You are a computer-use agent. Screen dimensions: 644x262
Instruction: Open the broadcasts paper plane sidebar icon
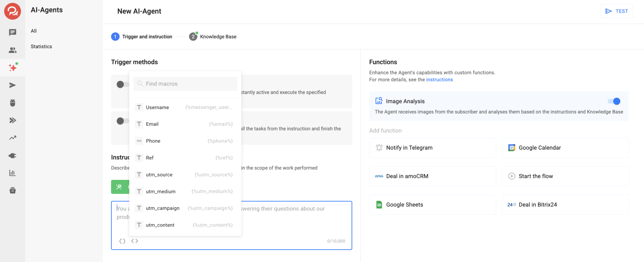pyautogui.click(x=12, y=85)
